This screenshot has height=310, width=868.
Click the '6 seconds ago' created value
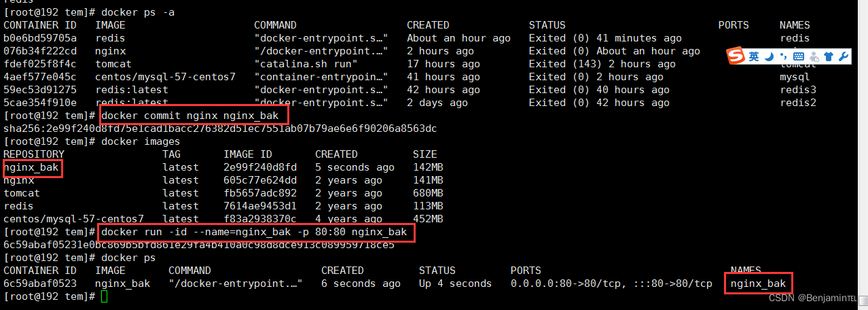coord(361,283)
